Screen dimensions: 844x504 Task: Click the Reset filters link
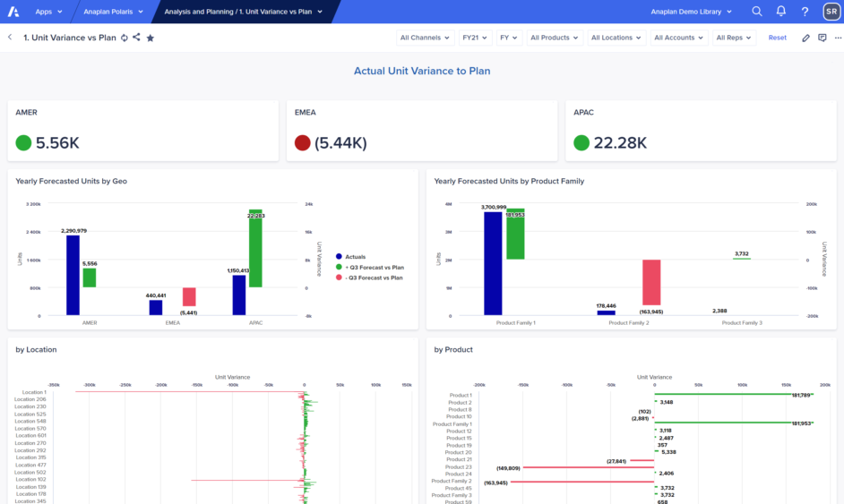click(x=777, y=38)
